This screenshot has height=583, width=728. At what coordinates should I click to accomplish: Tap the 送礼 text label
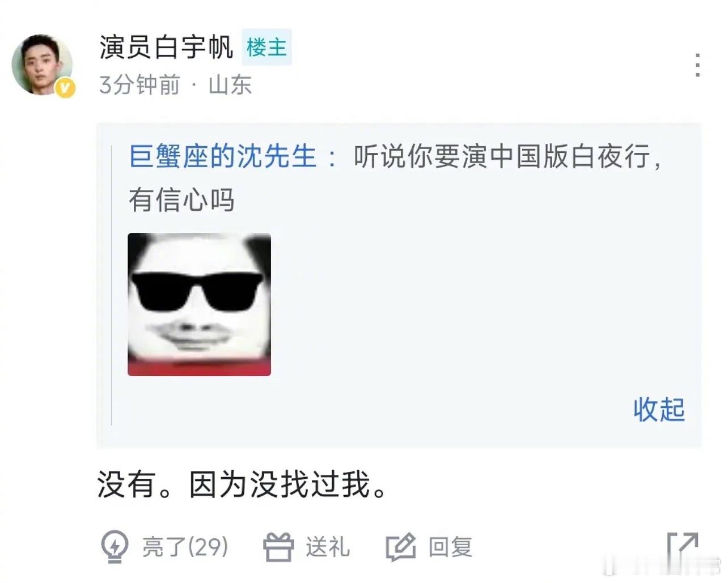coord(328,547)
